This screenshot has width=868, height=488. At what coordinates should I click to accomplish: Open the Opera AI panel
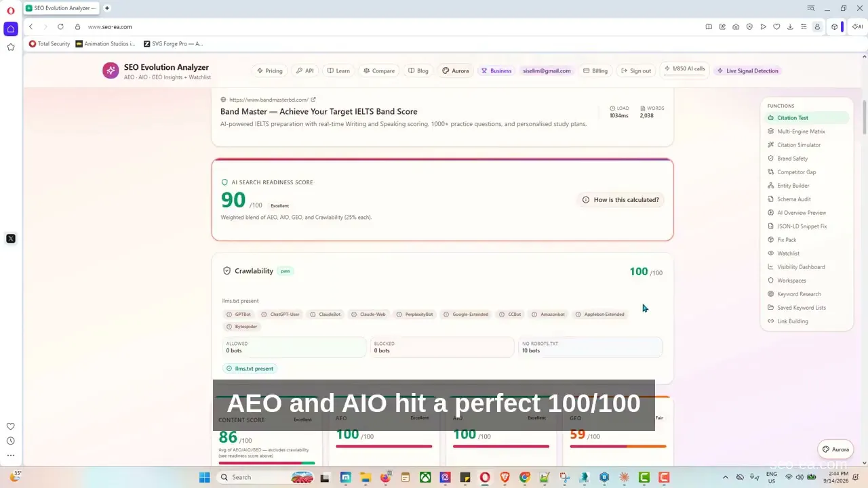[x=858, y=27]
